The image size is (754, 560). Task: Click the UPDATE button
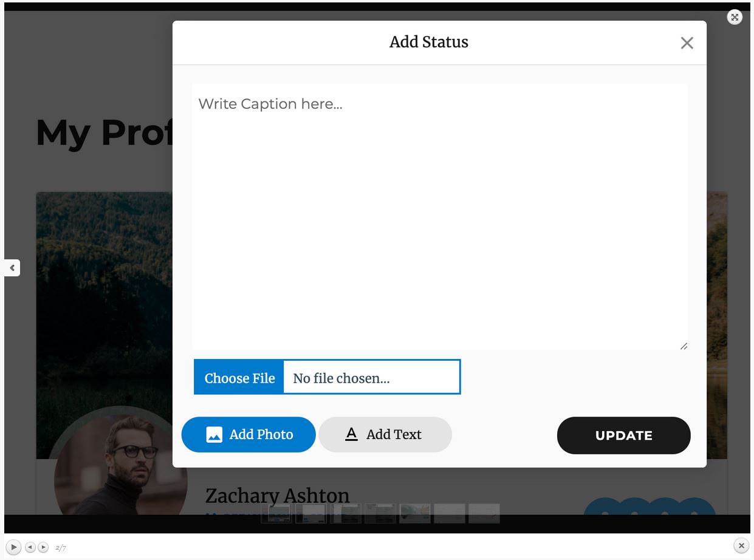[623, 435]
